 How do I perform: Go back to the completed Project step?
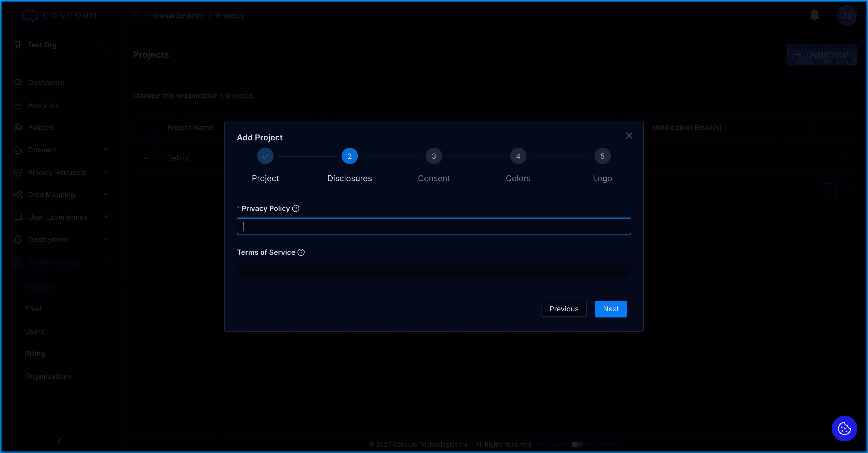coord(265,156)
